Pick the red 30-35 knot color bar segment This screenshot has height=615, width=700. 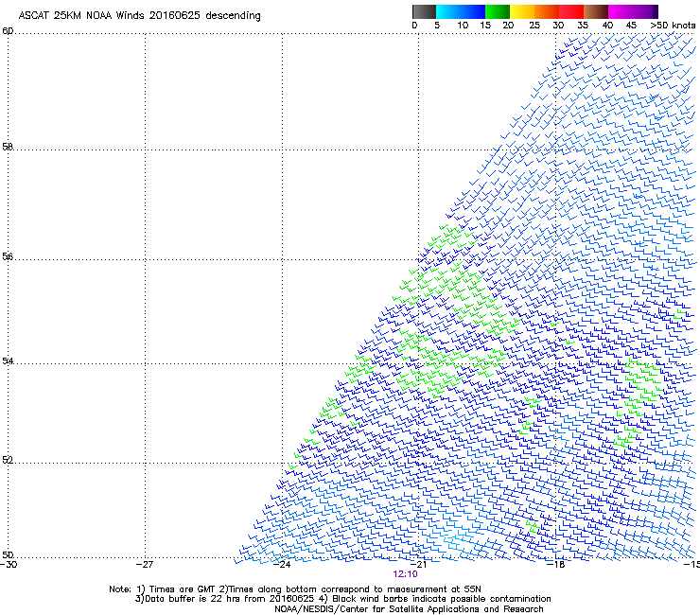click(571, 11)
